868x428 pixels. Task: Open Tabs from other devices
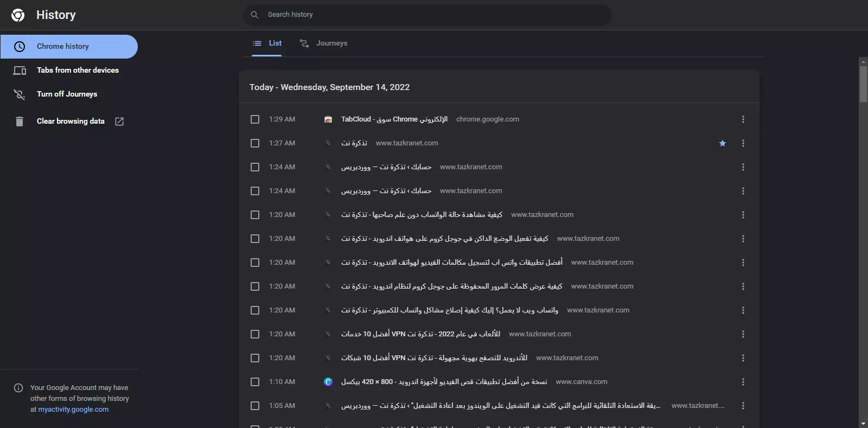[x=69, y=71]
